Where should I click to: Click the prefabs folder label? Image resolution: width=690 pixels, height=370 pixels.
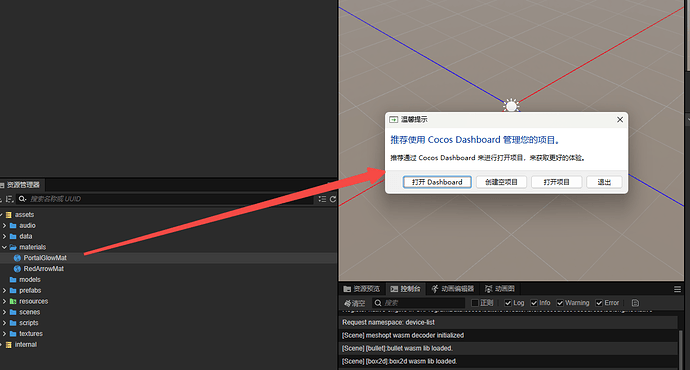coord(30,290)
